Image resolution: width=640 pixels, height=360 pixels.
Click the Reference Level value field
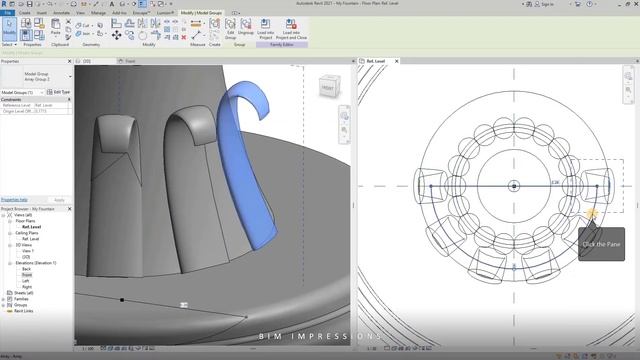click(52, 105)
